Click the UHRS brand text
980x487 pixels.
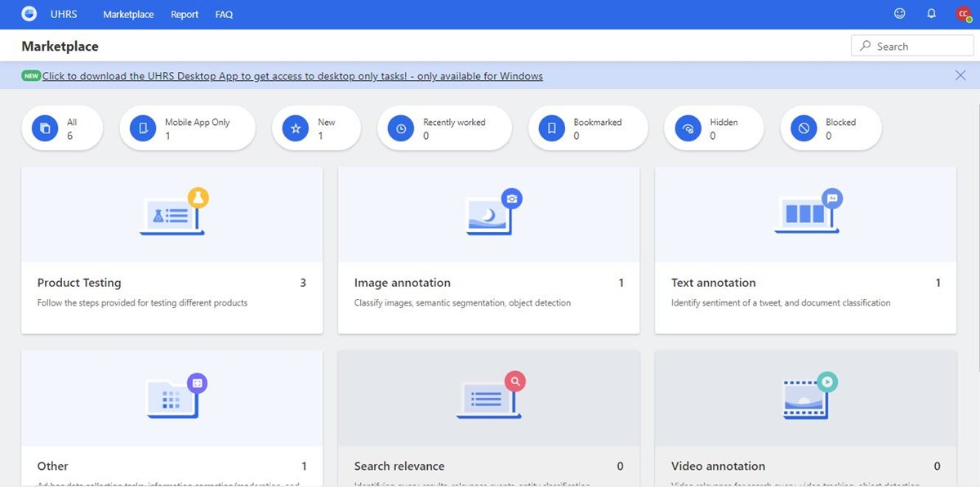click(64, 14)
